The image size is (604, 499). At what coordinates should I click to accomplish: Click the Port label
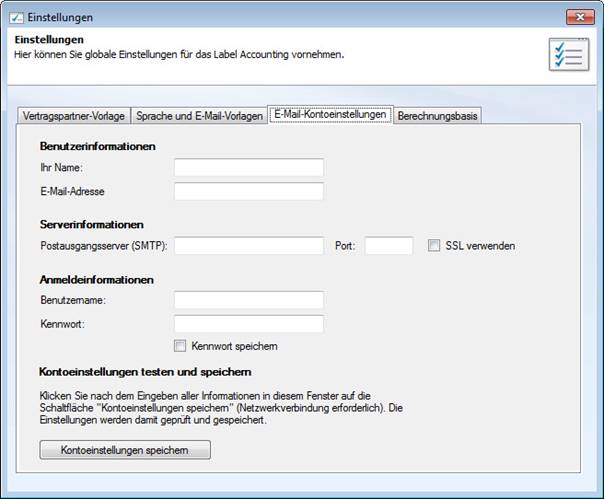coord(345,246)
